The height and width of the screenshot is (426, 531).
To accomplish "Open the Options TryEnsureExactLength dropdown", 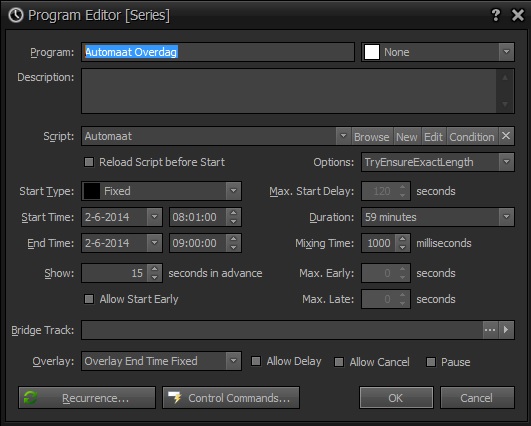I will 506,162.
